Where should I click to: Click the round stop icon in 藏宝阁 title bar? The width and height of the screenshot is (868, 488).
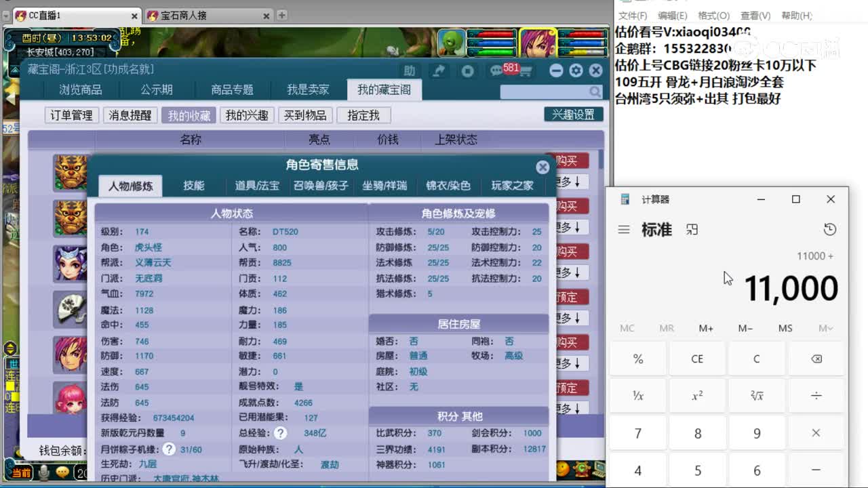[468, 70]
